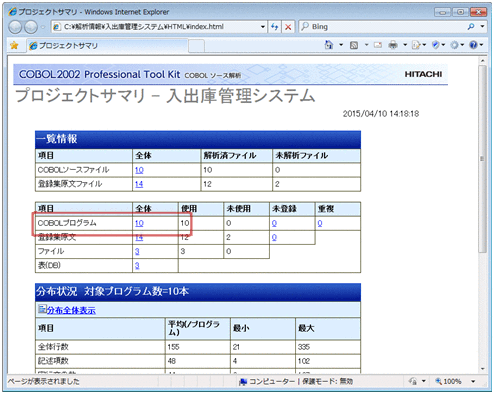Open the Page menu in command bar
495x395 pixels.
pos(419,45)
